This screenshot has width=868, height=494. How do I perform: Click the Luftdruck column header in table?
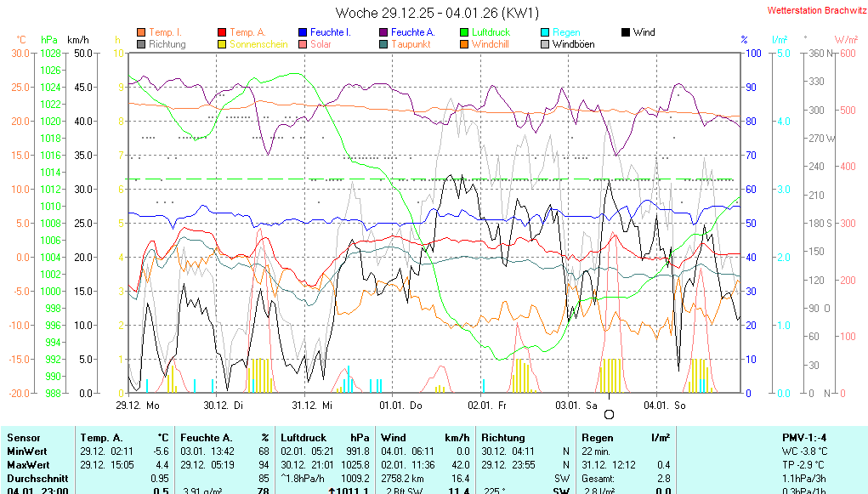302,437
